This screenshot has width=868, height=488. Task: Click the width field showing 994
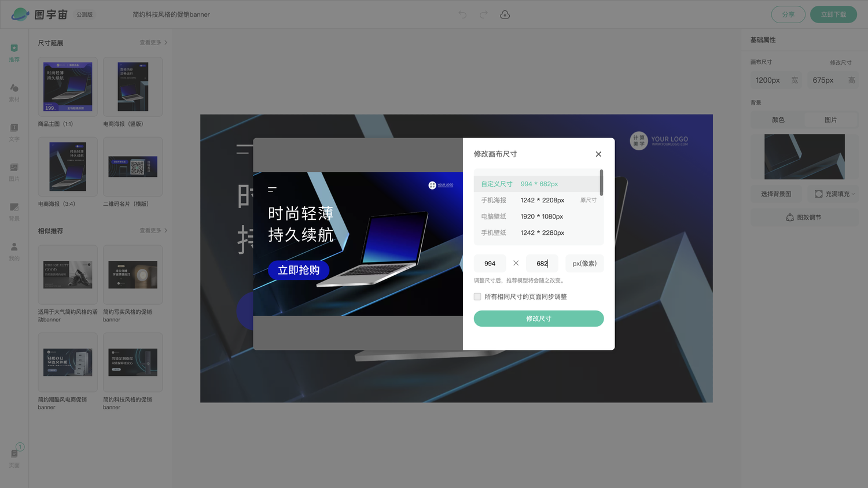490,264
